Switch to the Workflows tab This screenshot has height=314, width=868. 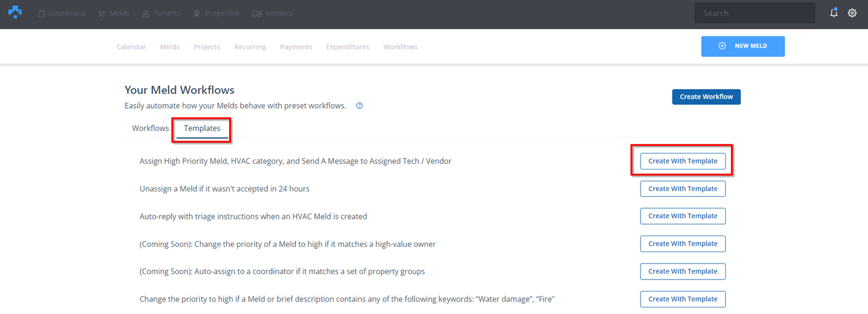(x=150, y=128)
